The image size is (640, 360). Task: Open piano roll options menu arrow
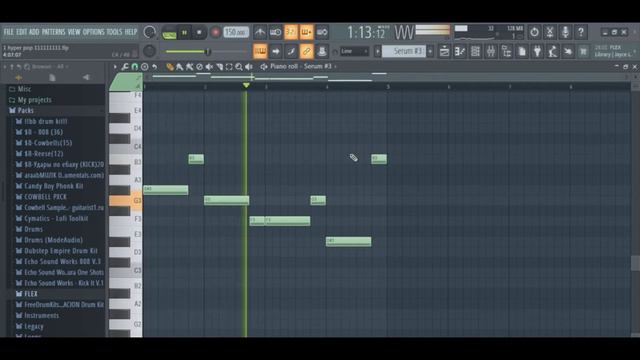[115, 67]
